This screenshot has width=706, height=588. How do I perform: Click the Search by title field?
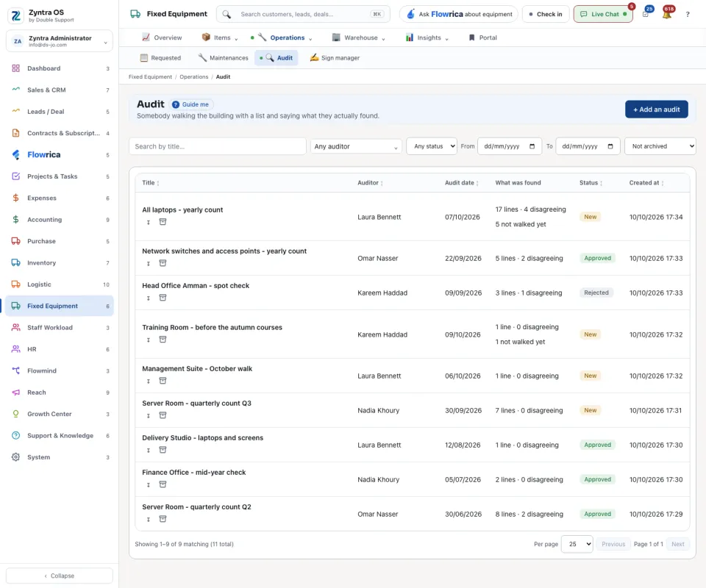(218, 146)
